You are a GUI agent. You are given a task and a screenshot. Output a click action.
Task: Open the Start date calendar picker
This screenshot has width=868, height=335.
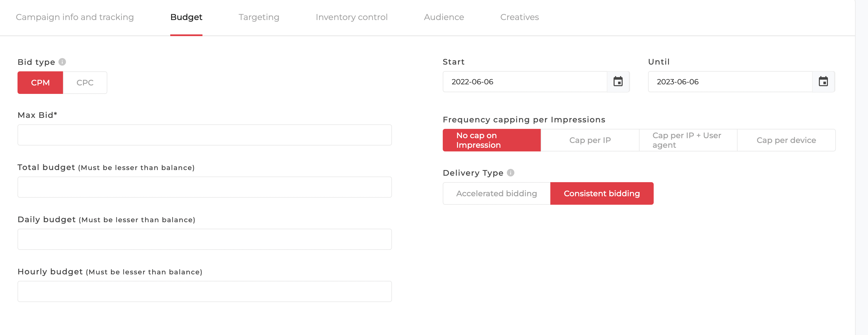click(x=618, y=82)
